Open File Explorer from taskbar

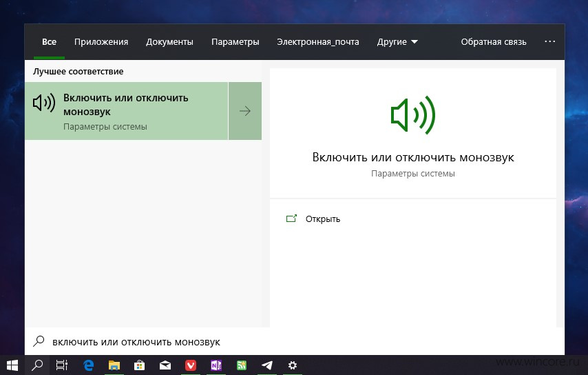pos(114,365)
